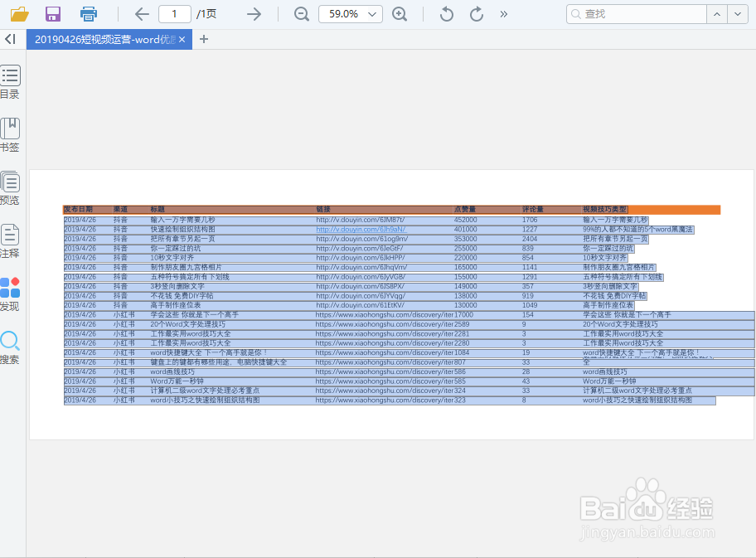Find previous match up arrow
Image resolution: width=756 pixels, height=558 pixels.
(717, 14)
